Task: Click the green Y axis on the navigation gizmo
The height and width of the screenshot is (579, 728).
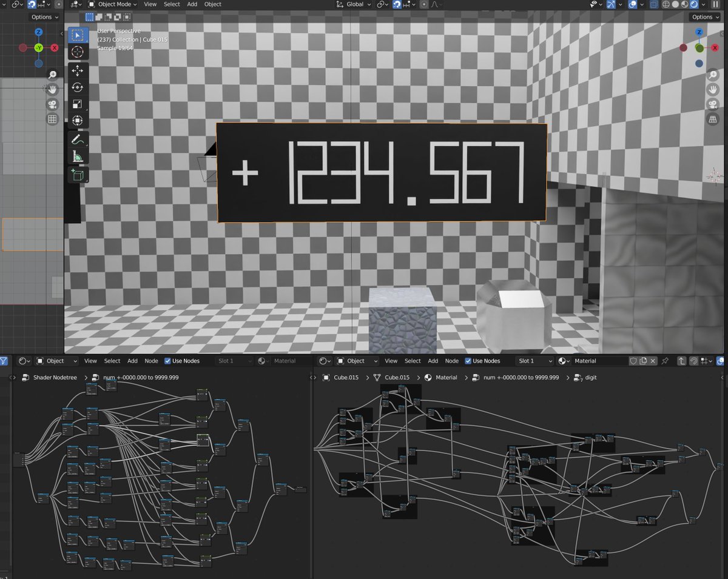Action: point(698,48)
